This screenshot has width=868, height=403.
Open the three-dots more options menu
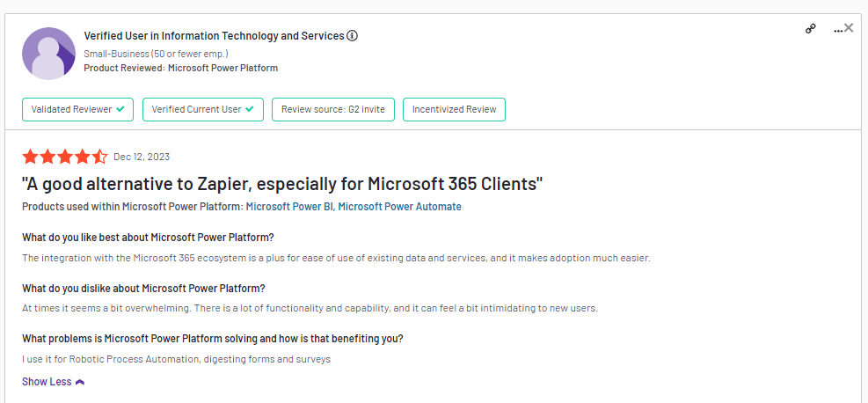(x=837, y=31)
